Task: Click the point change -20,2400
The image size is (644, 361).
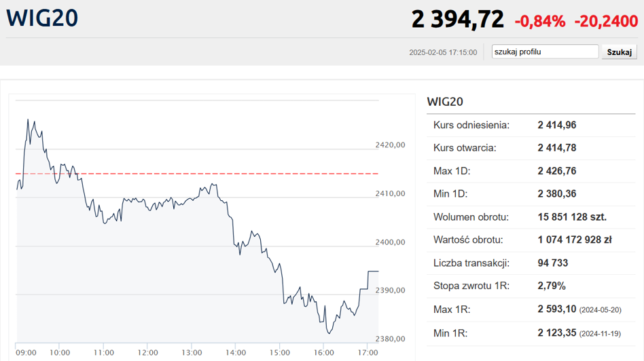Action: pyautogui.click(x=606, y=21)
